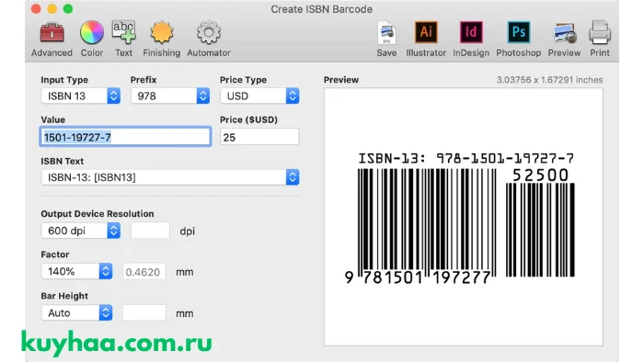Screen dimensions: 644x362
Task: Click the dimensions text 3.03756 x 1.67291 inches
Action: tap(549, 80)
